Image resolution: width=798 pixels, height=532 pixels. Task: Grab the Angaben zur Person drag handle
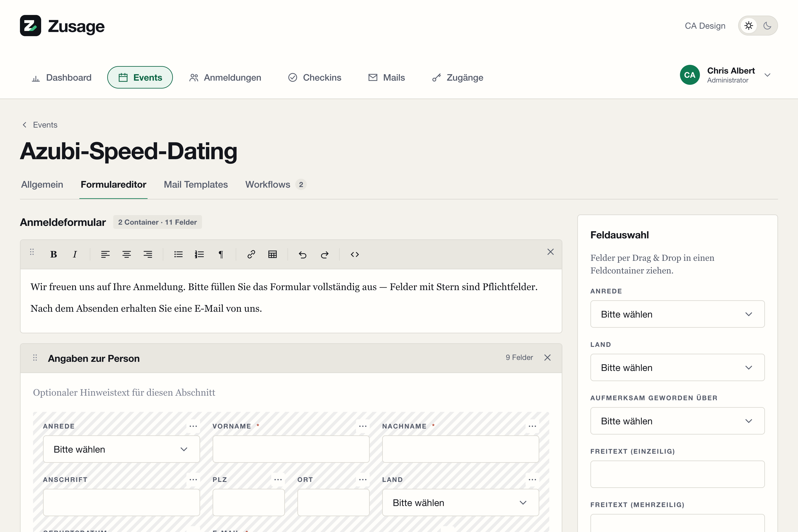(x=35, y=358)
